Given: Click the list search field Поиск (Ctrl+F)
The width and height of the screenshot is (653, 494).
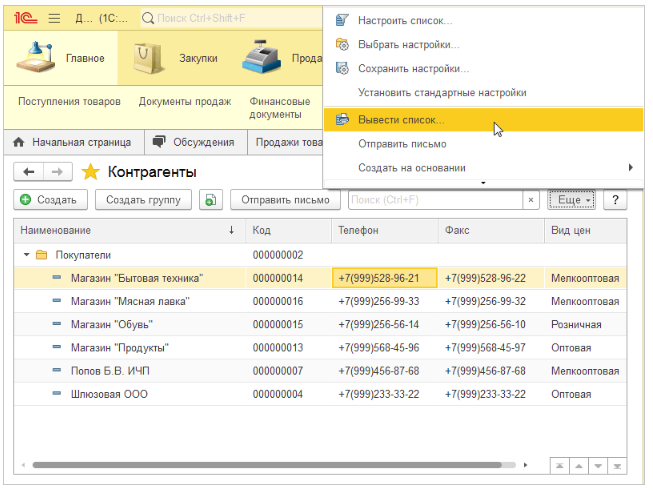Looking at the screenshot, I should [435, 200].
